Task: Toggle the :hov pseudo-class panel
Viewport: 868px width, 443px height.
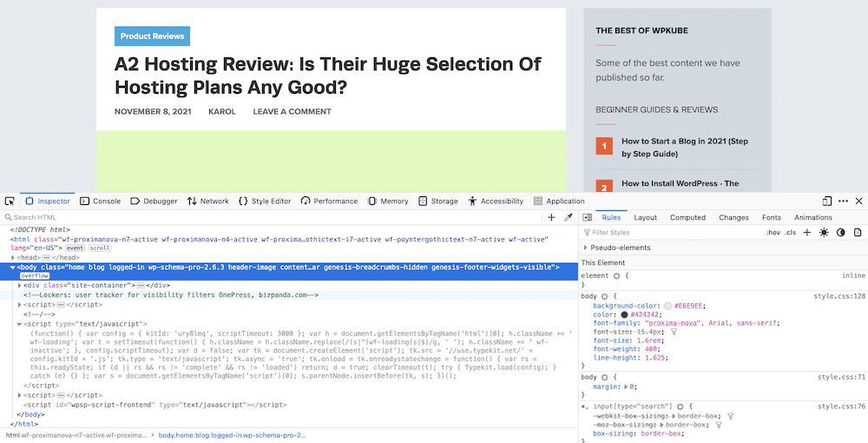Action: click(772, 233)
